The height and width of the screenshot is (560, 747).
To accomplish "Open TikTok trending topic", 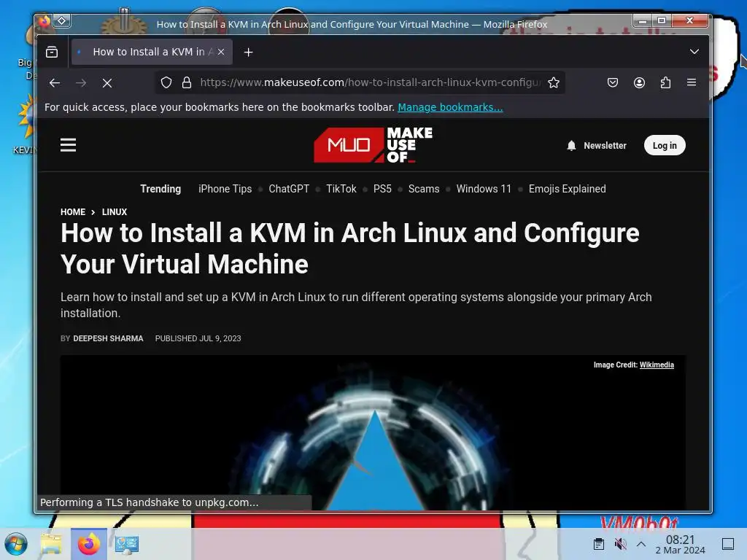I will point(341,189).
